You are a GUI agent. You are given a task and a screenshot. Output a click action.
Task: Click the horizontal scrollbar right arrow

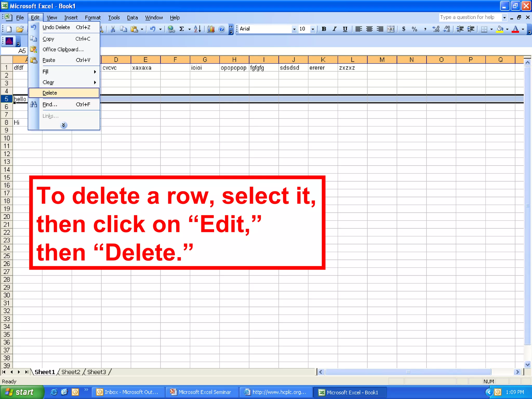(x=517, y=372)
